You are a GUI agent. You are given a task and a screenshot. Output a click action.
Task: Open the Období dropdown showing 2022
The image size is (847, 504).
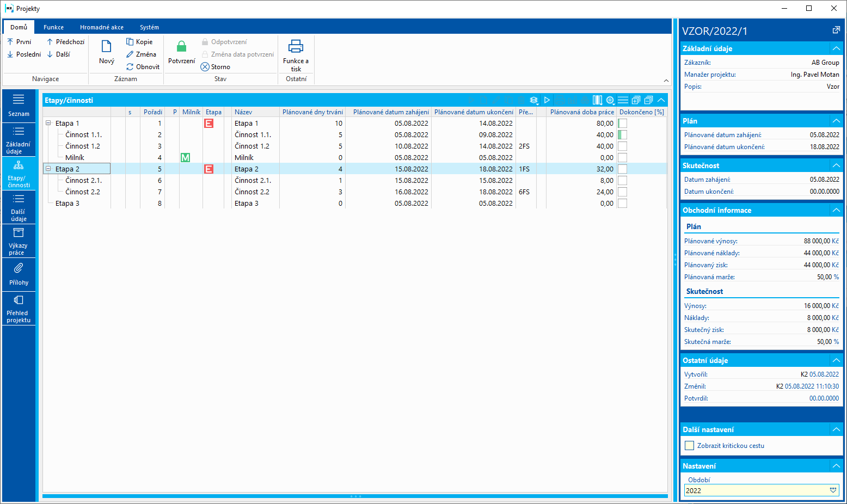coord(833,490)
